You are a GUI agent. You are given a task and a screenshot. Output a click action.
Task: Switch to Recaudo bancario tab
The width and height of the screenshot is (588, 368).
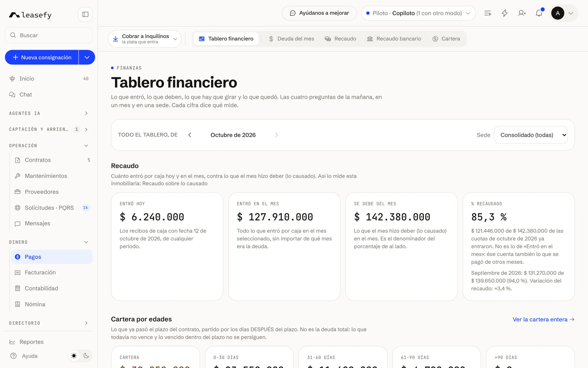(x=394, y=39)
